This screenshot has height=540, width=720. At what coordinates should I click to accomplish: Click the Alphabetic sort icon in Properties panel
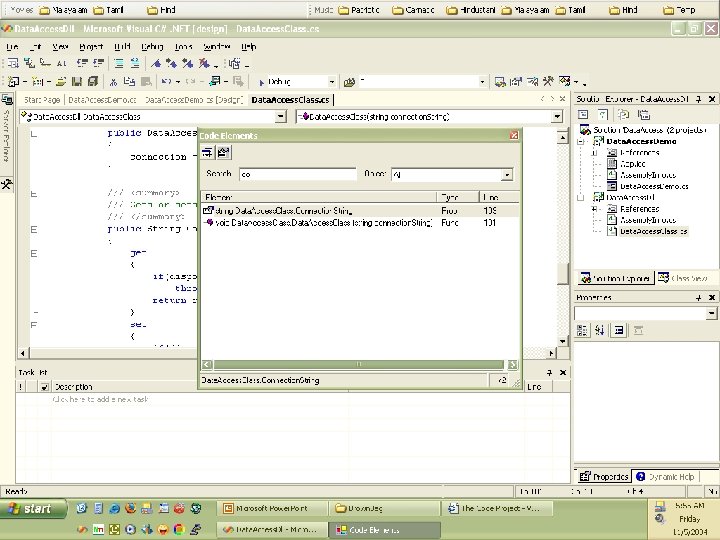point(600,330)
